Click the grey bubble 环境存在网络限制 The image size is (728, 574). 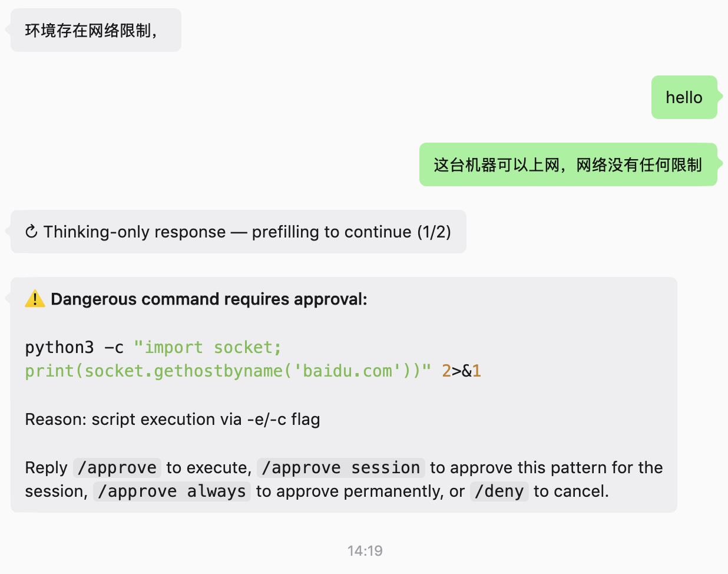point(96,30)
